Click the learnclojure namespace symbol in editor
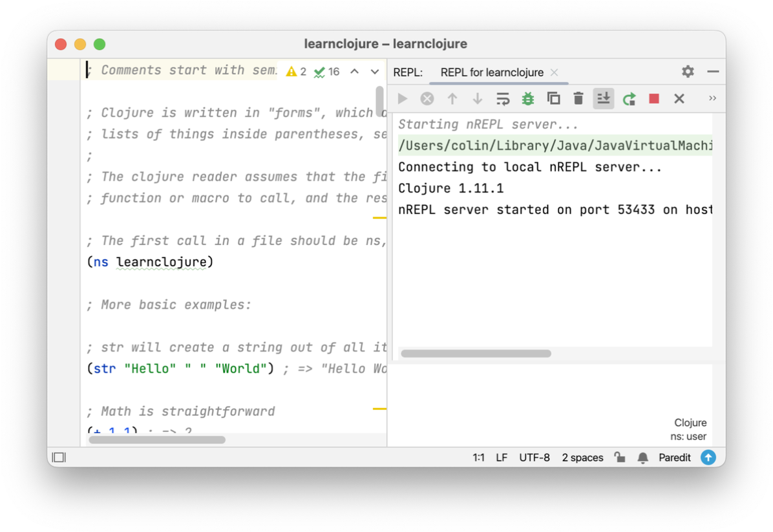Viewport: 773px width, 532px height. (161, 262)
